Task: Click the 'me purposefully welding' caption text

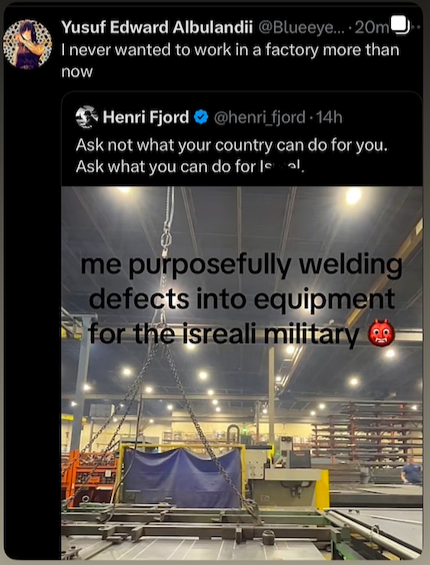Action: coord(241,265)
